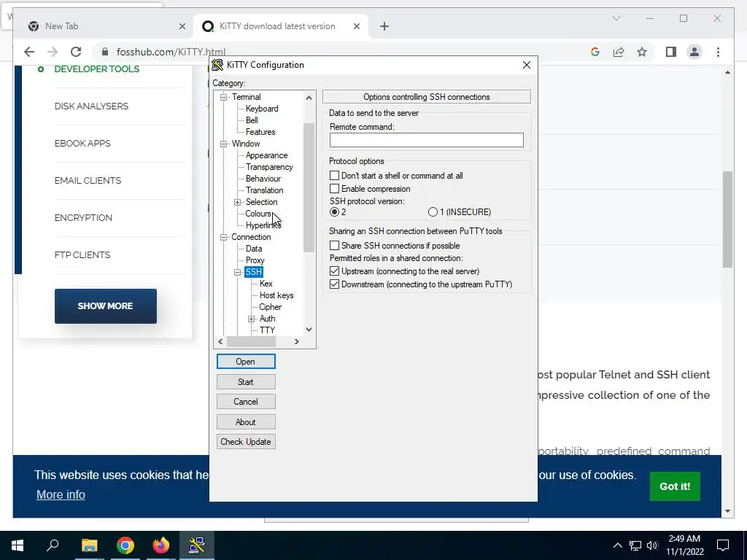Image resolution: width=747 pixels, height=560 pixels.
Task: Close the New Tab tab
Action: click(x=182, y=27)
